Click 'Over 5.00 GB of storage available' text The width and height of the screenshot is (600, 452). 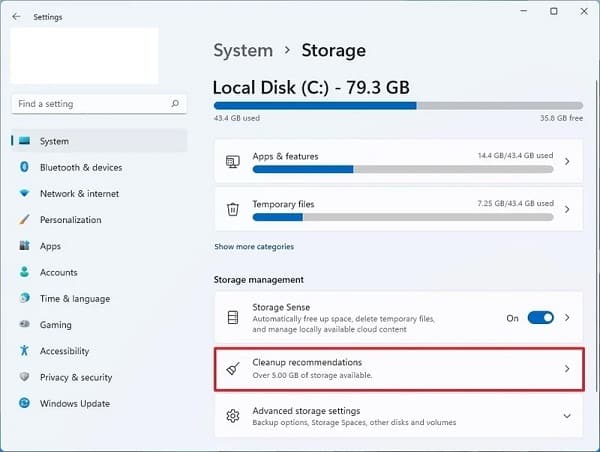(312, 375)
